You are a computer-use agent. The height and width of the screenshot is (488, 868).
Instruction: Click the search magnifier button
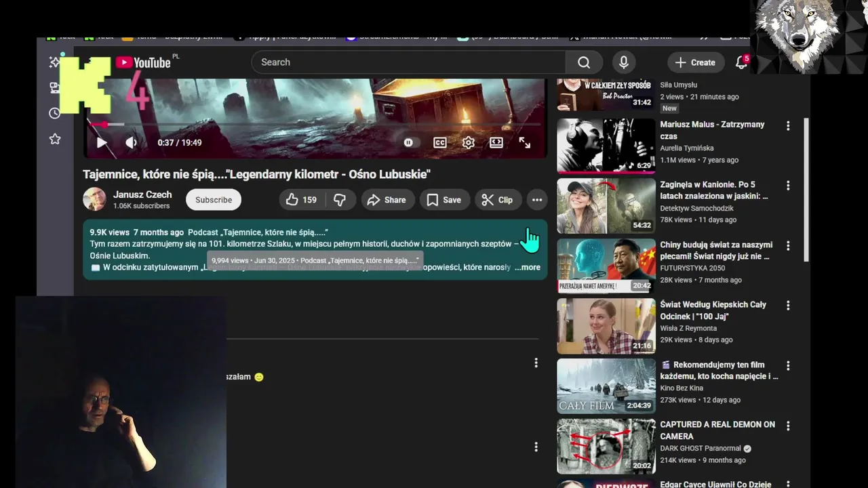coord(584,62)
